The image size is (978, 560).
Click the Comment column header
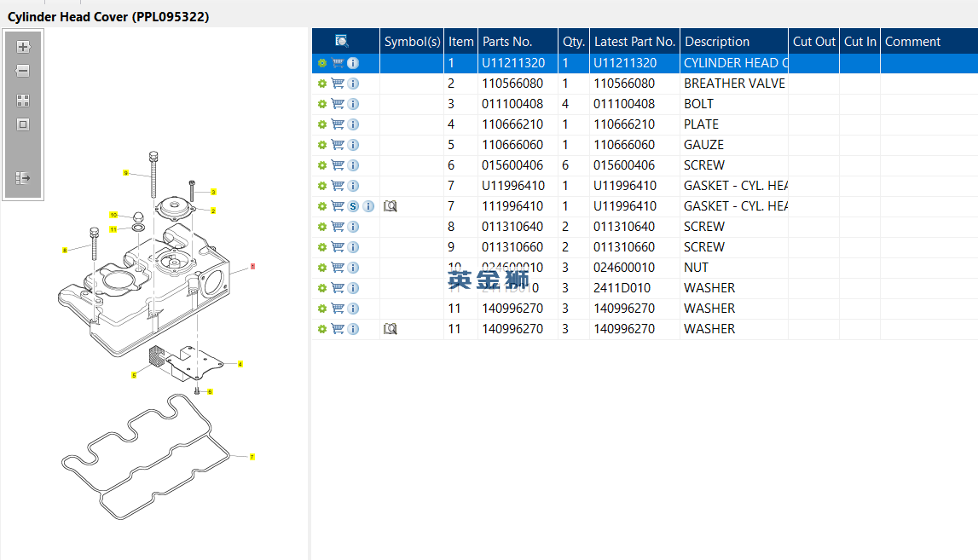(929, 41)
